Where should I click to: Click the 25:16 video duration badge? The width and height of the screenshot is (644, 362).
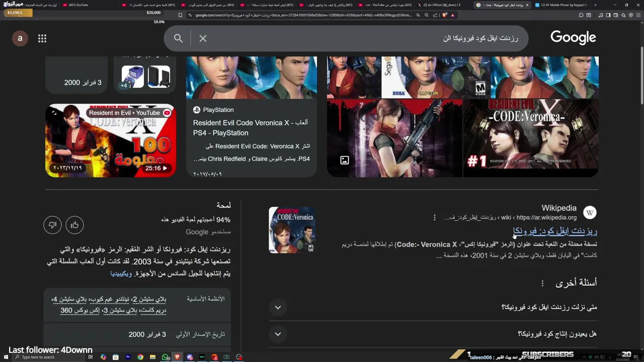point(156,168)
